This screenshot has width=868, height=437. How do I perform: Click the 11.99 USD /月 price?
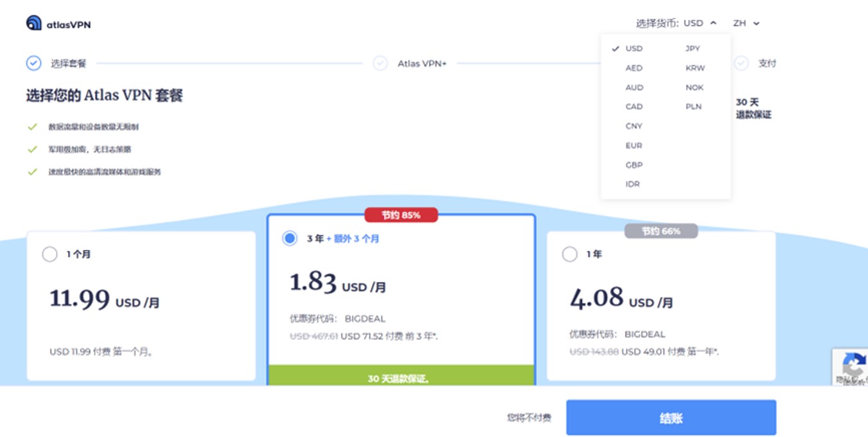pyautogui.click(x=104, y=299)
